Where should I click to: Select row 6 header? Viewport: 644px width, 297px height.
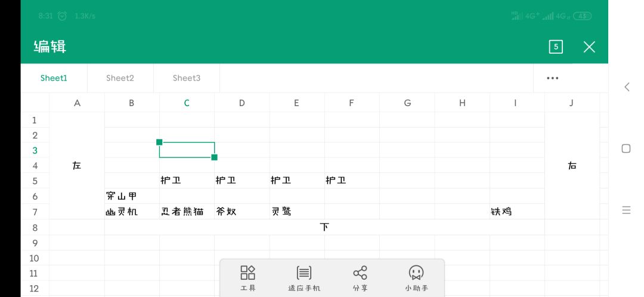coord(35,196)
